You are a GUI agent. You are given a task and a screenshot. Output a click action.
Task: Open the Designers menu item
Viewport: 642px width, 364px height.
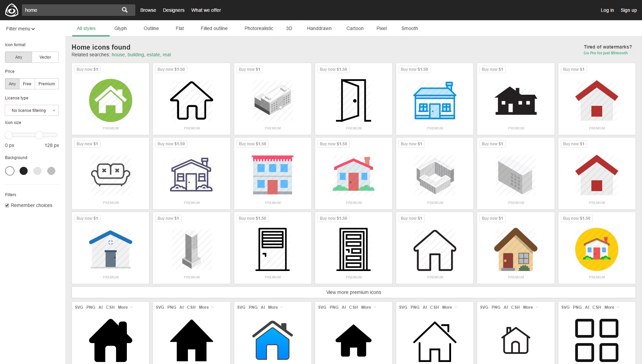click(x=173, y=10)
